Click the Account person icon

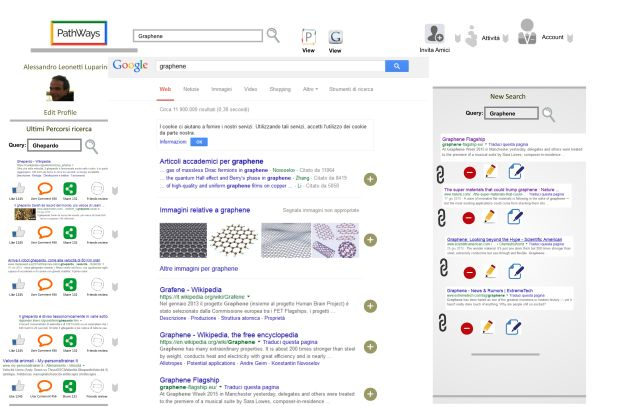coord(527,32)
